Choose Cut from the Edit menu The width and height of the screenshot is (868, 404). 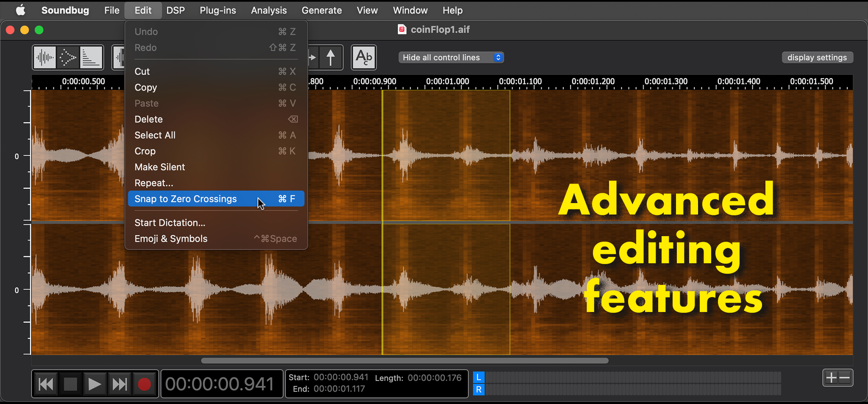tap(216, 71)
